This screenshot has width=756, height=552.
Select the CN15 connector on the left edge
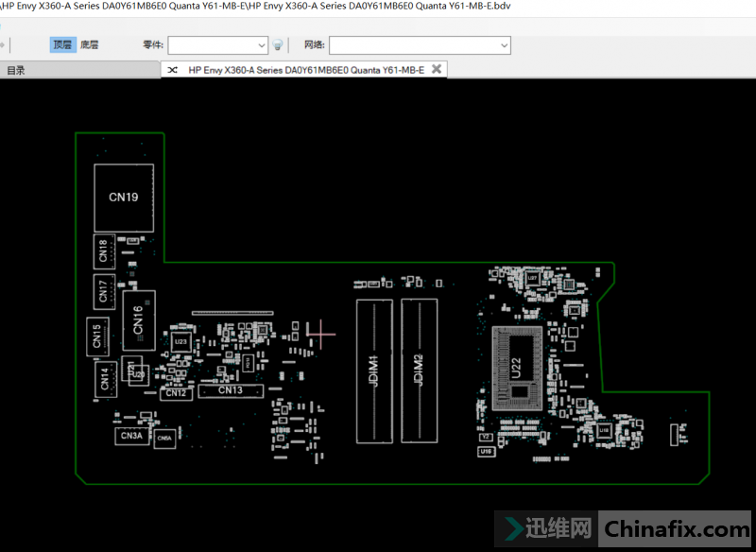(x=96, y=336)
